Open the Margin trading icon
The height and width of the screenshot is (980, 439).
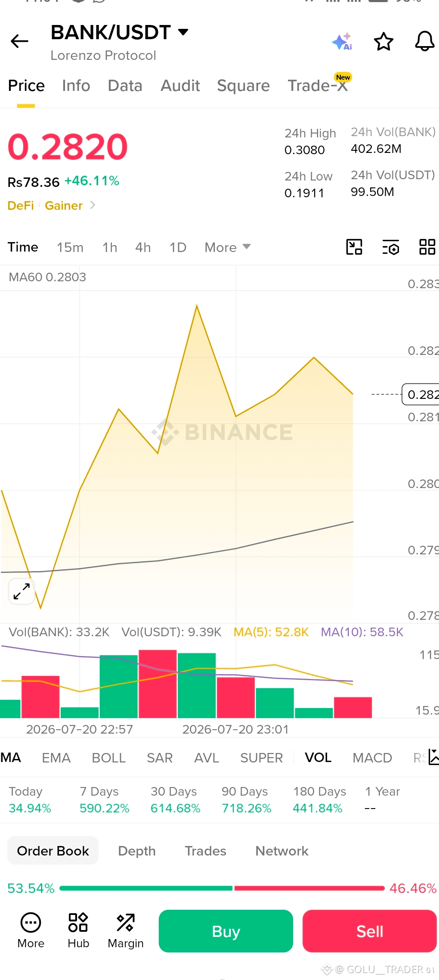tap(126, 930)
